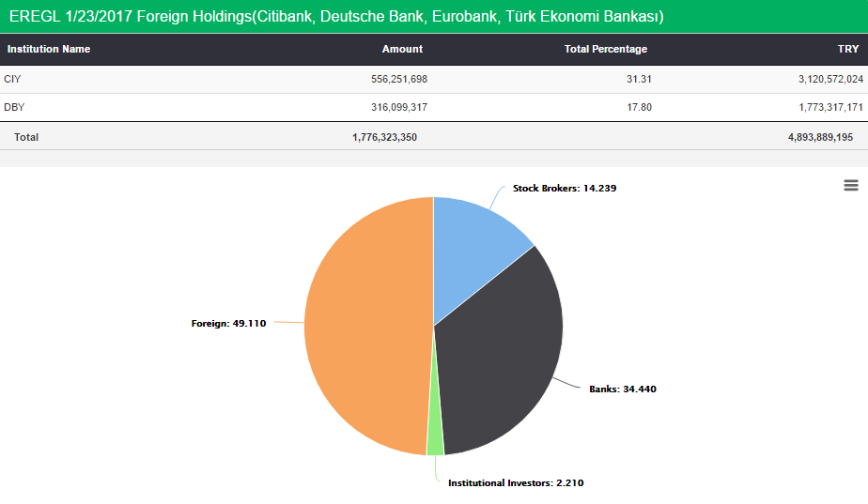Sort by Total Percentage column header
The width and height of the screenshot is (868, 504).
tap(606, 49)
